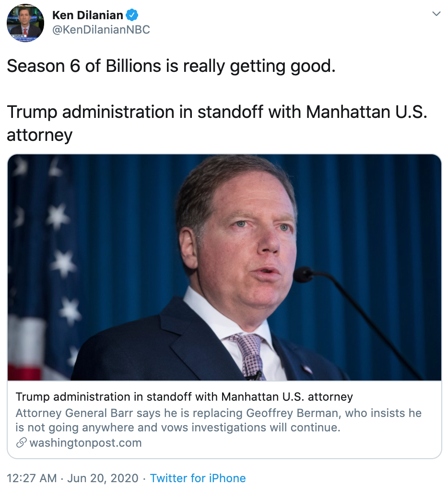Viewport: 448px width, 486px height.
Task: Open the washingtonpost.com domain link
Action: coord(85,443)
